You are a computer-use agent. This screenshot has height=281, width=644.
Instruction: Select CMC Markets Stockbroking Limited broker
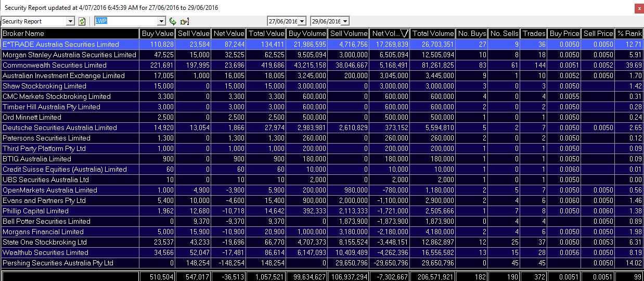[57, 96]
